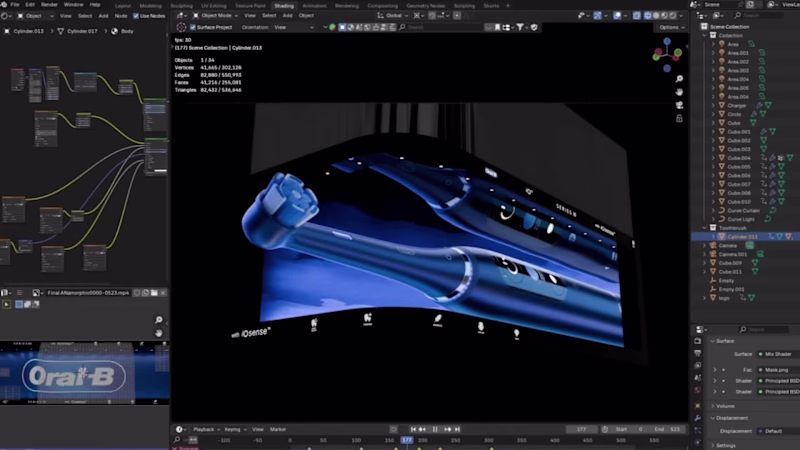
Task: Open node editor Object type dropdown
Action: 35,16
